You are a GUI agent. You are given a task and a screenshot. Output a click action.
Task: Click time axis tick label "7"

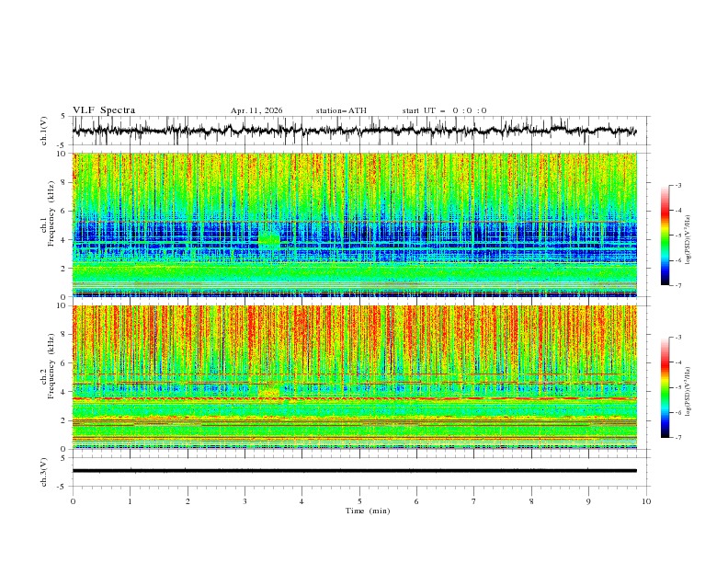coord(474,501)
